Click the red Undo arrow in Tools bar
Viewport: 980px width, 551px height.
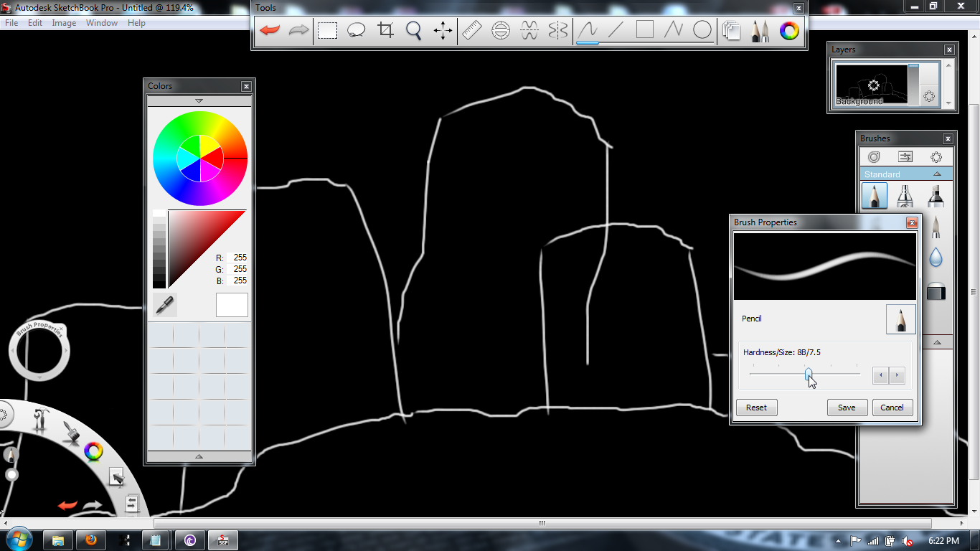pos(270,30)
